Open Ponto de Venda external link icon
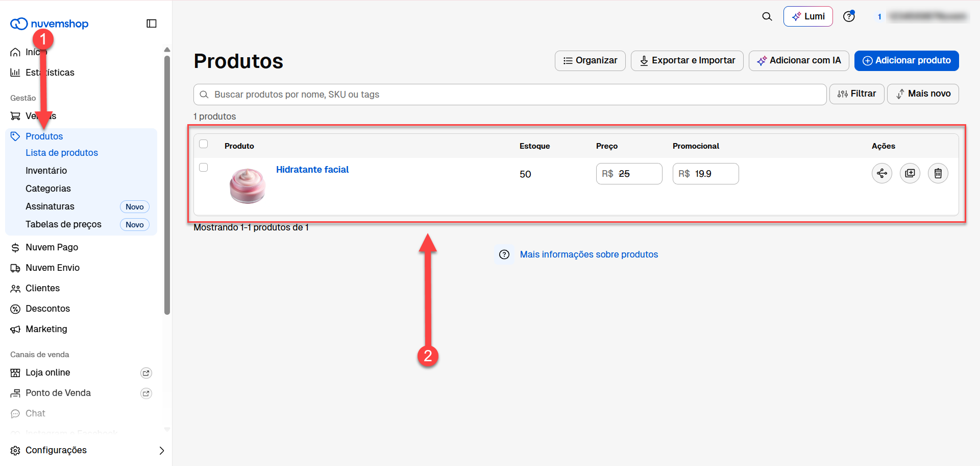Screen dimensions: 980x466 [146, 393]
